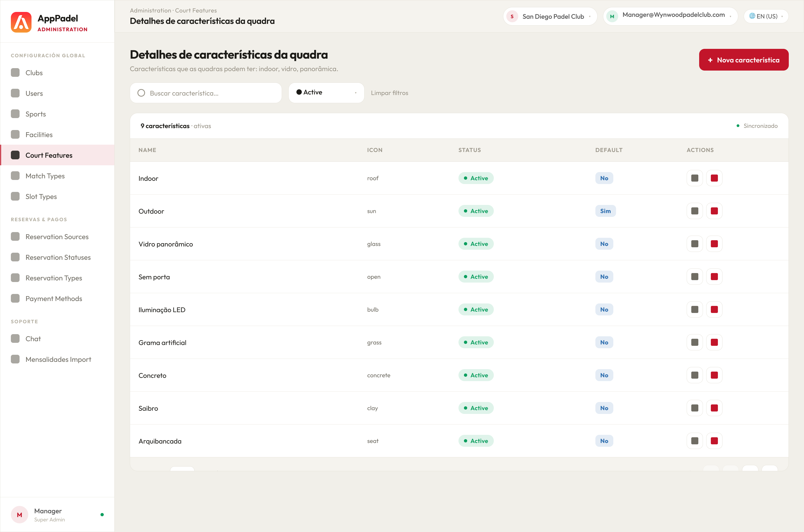Open Sports via its sidebar icon
This screenshot has width=804, height=532.
click(15, 114)
